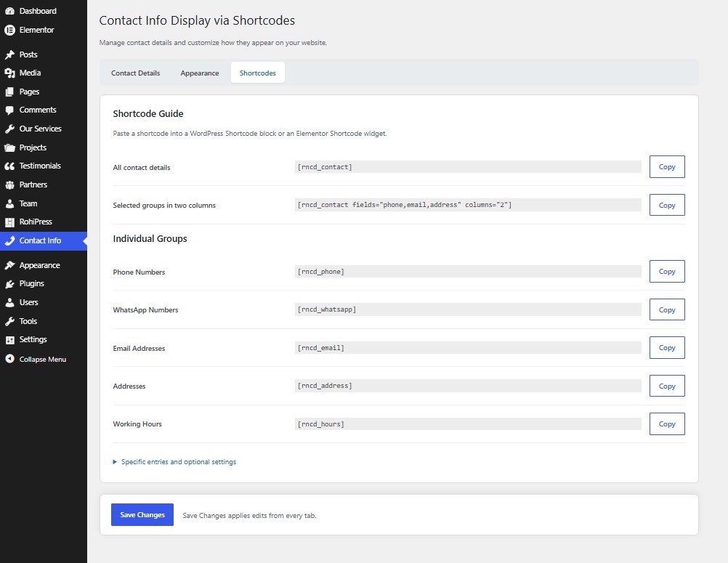Image resolution: width=728 pixels, height=563 pixels.
Task: Select the Shortcodes tab
Action: pos(258,73)
